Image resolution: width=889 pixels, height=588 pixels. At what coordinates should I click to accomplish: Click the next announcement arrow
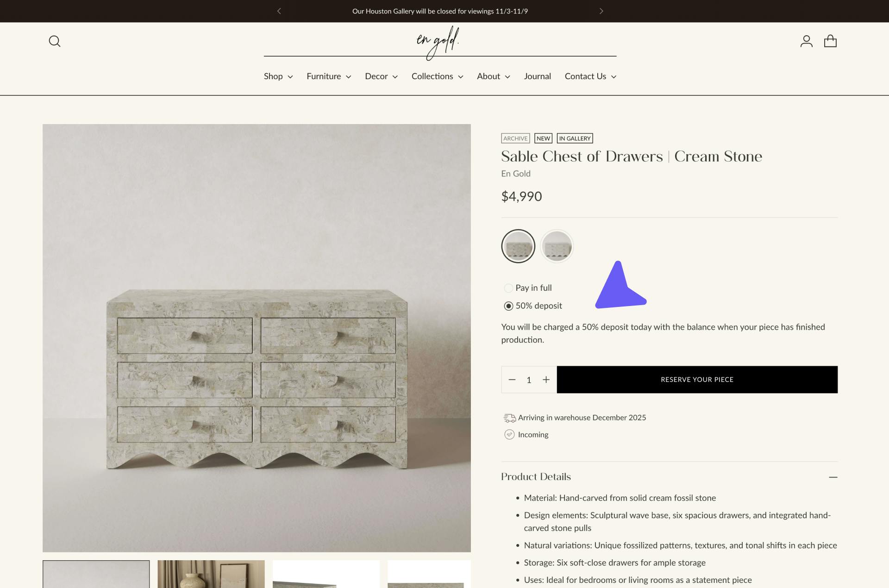601,11
